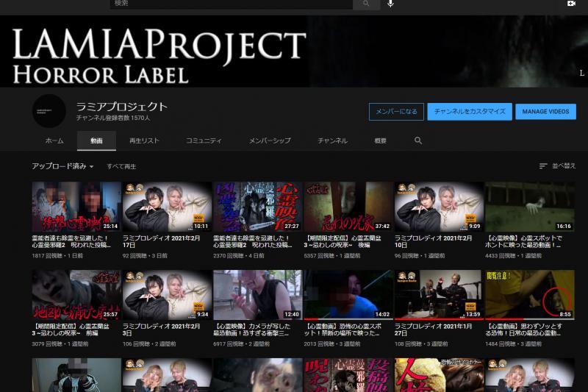Open the チャンネル tab
588x392 pixels.
333,140
